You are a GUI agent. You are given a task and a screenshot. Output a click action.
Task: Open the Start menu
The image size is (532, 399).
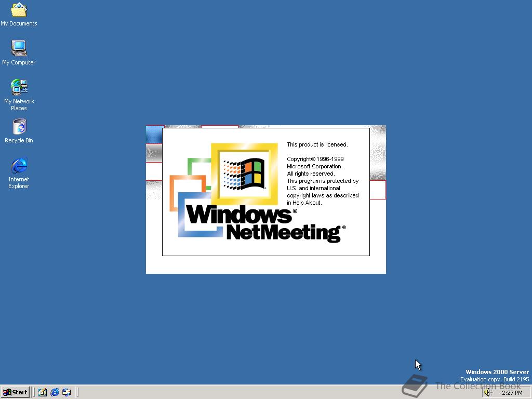[16, 392]
